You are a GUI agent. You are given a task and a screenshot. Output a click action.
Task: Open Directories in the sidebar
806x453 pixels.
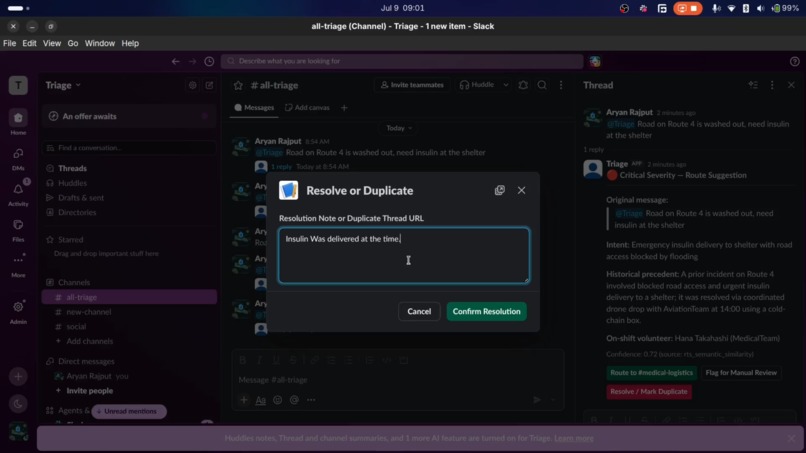pyautogui.click(x=77, y=212)
